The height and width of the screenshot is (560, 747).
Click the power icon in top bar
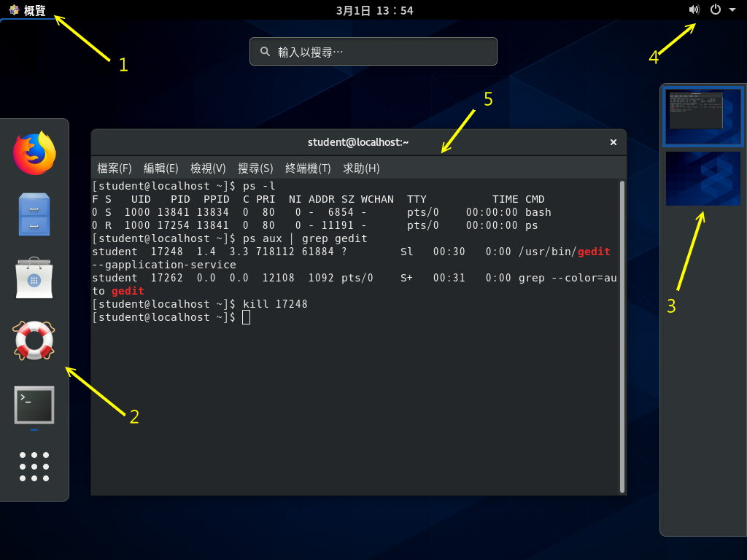point(716,9)
